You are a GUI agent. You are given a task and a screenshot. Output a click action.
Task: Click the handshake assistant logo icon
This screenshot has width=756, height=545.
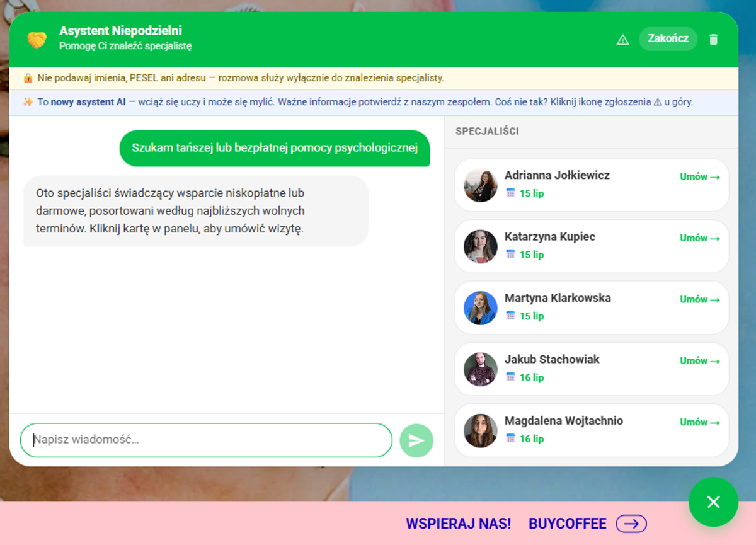tap(37, 40)
